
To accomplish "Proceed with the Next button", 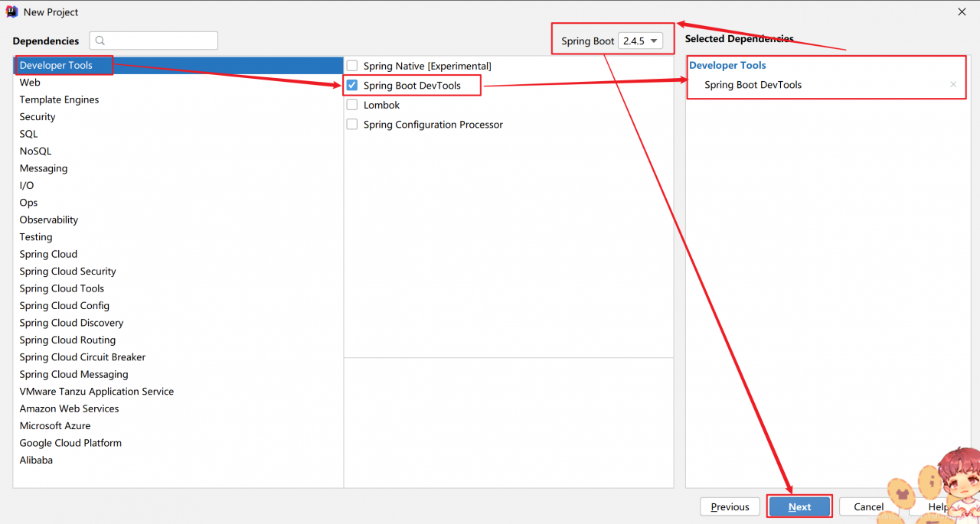I will click(x=799, y=506).
